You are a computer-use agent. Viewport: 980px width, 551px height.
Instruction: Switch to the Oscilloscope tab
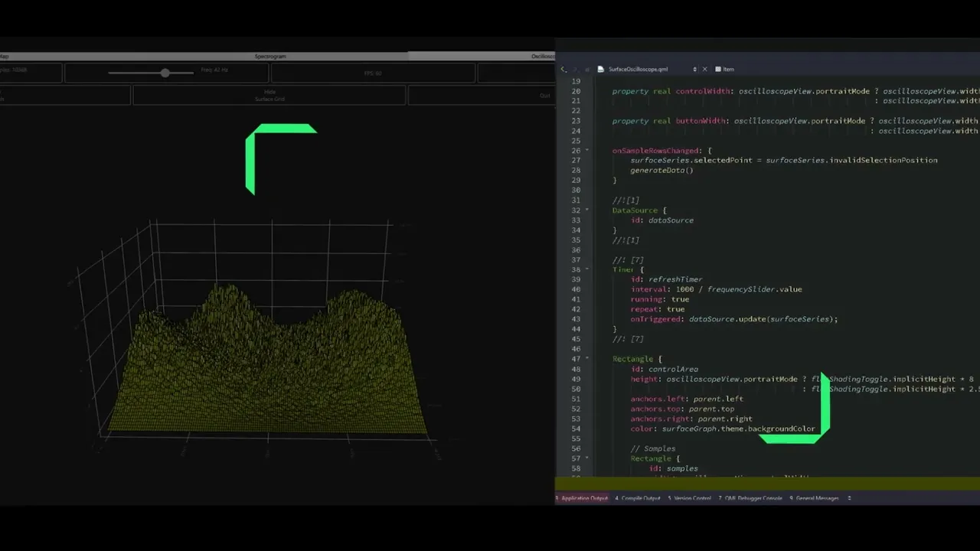pos(482,56)
